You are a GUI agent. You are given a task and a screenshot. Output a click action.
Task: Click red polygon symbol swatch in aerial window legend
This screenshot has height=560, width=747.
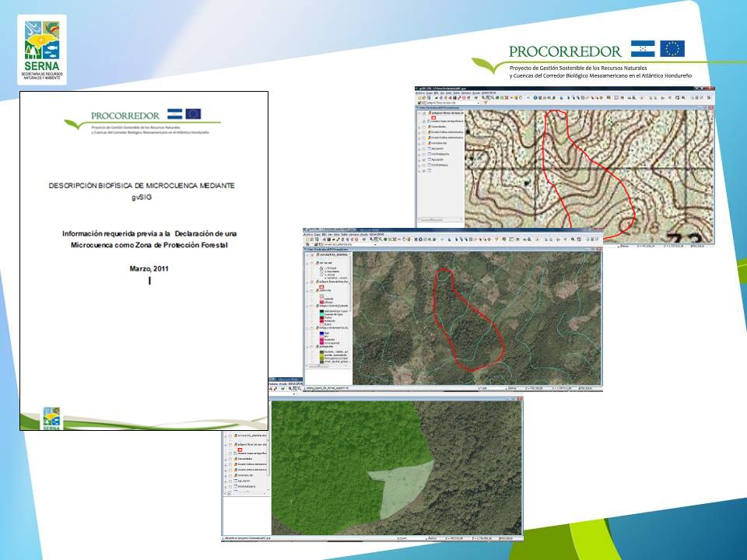click(321, 287)
